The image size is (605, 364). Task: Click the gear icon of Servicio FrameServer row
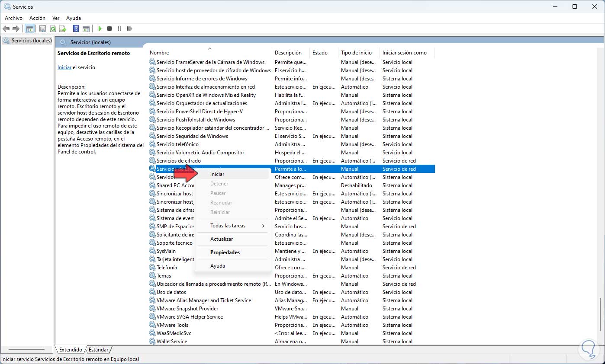(x=152, y=62)
